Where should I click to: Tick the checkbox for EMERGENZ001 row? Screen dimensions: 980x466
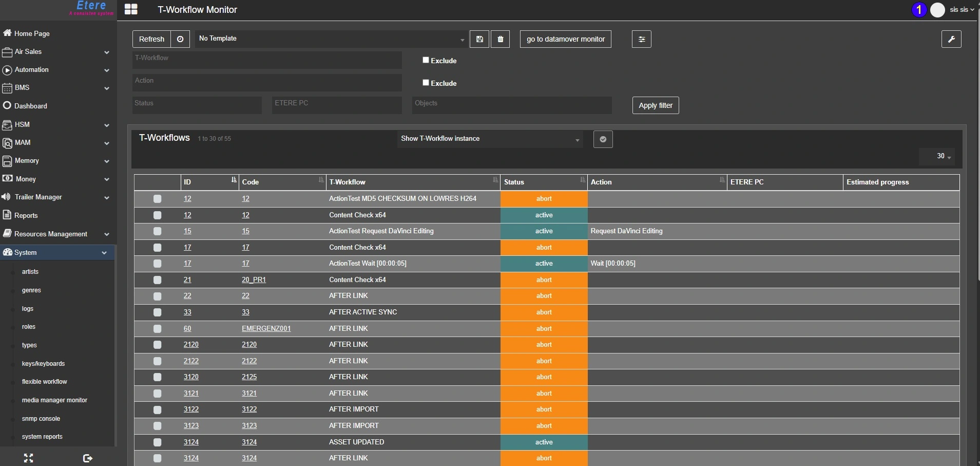tap(158, 329)
